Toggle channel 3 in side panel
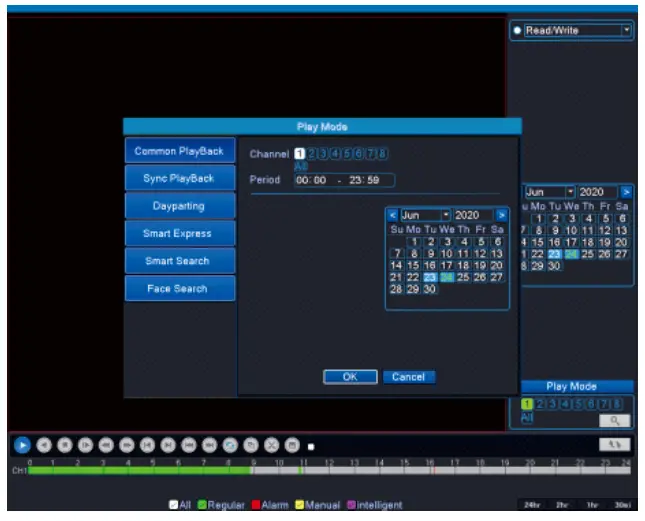645x521 pixels. [x=552, y=404]
